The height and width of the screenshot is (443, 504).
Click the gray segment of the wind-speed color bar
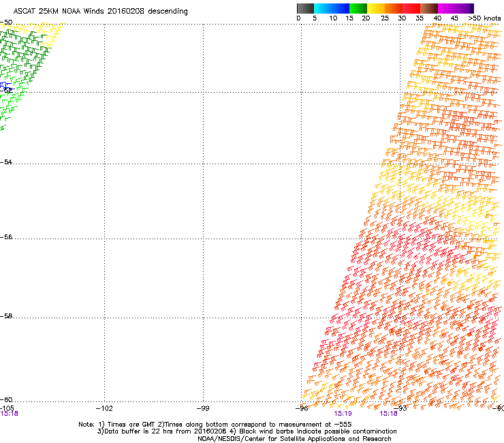[305, 8]
